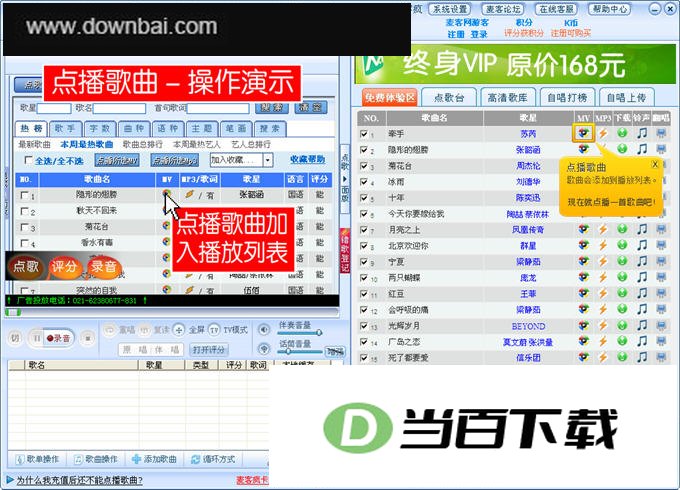This screenshot has width=680, height=490.
Task: Open the 歌曲操作 menu
Action: point(95,459)
